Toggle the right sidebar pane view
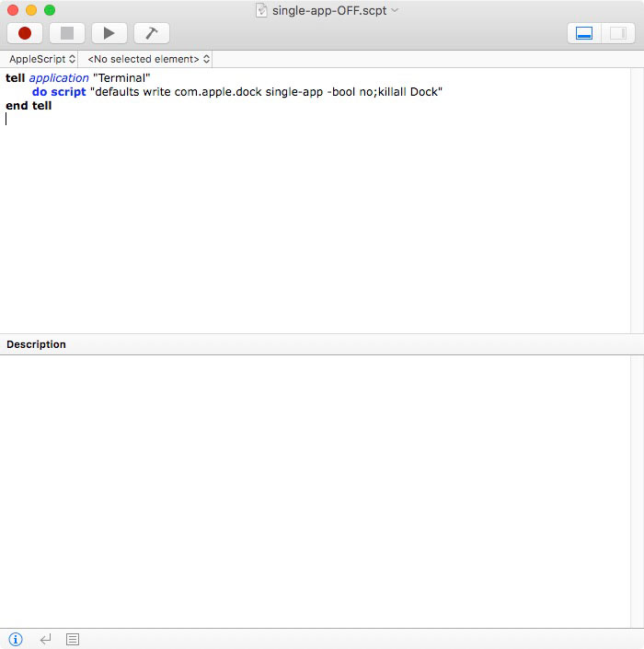Image resolution: width=644 pixels, height=649 pixels. 615,33
